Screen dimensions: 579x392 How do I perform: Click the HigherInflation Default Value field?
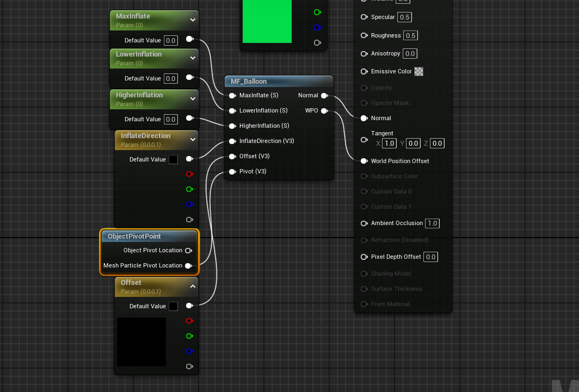pos(171,120)
